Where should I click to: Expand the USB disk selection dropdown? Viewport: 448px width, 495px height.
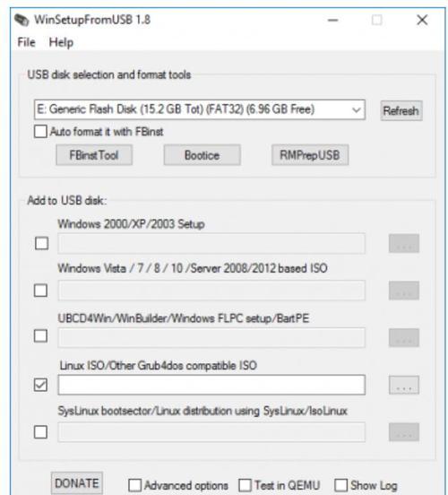pos(357,110)
